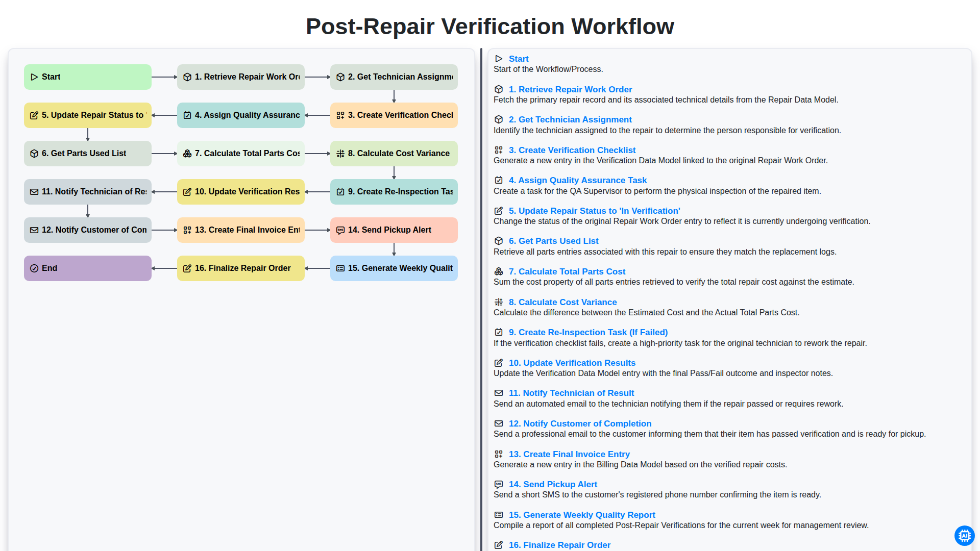980x551 pixels.
Task: Open the '1. Retrieve Repair Work Order' link
Action: [x=570, y=89]
